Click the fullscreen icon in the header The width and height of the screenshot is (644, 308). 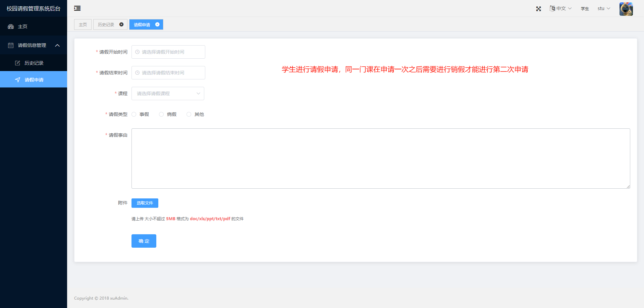(x=538, y=9)
